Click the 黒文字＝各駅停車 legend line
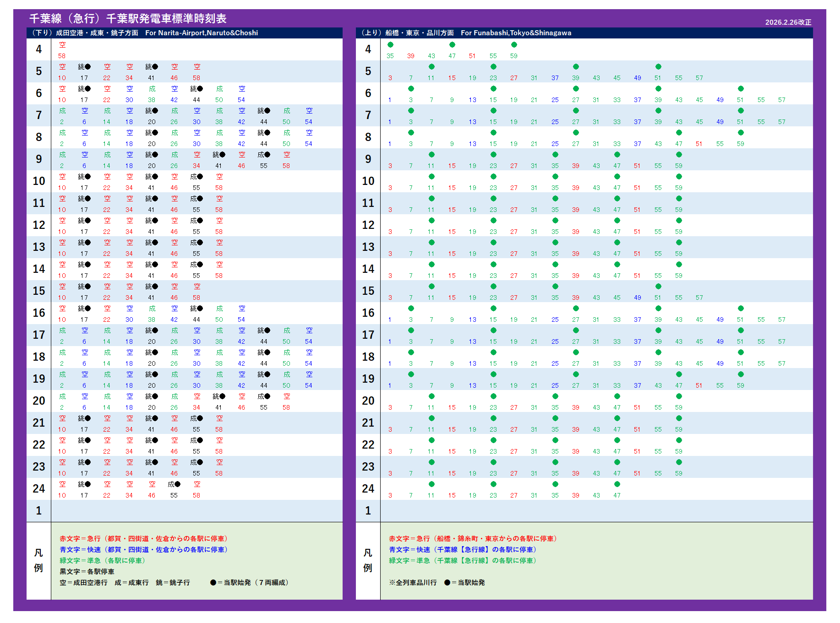The width and height of the screenshot is (840, 623). tap(87, 572)
